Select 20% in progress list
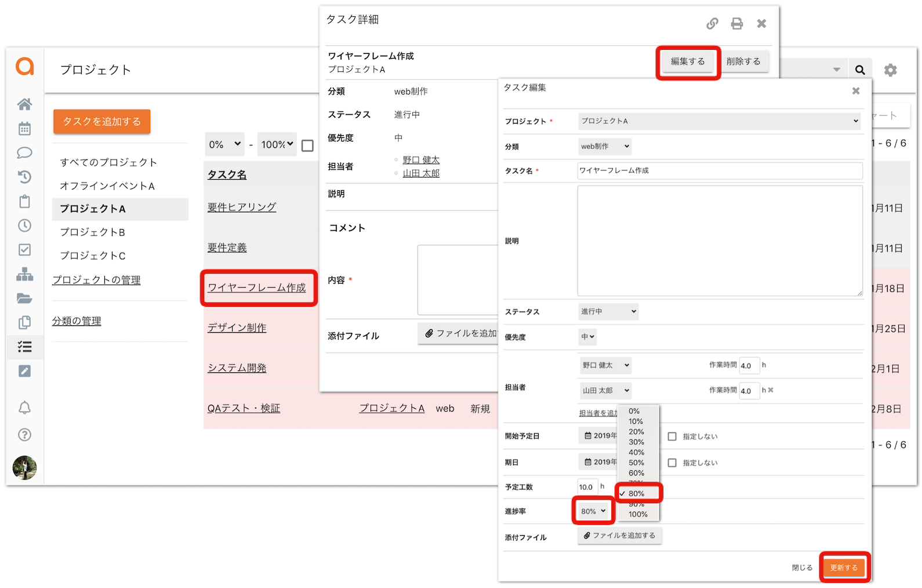 point(636,432)
